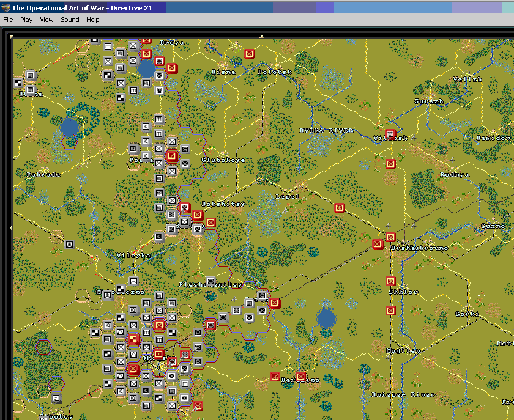Select the red infantry unit northwest of Polotsk

249,53
